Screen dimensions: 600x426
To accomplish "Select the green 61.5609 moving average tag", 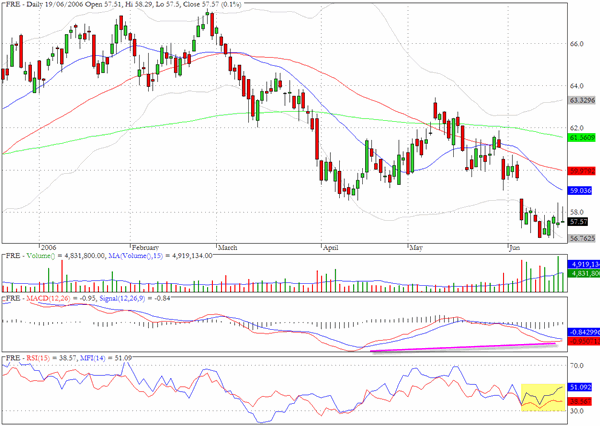I will click(x=582, y=137).
